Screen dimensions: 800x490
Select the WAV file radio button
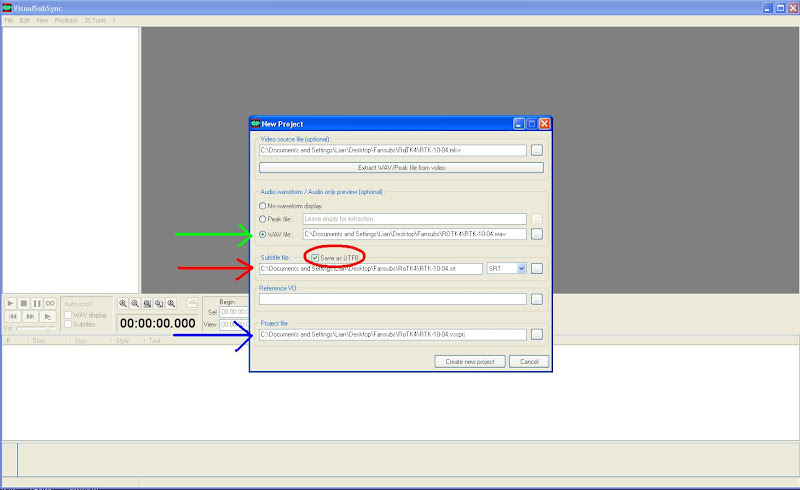[263, 234]
